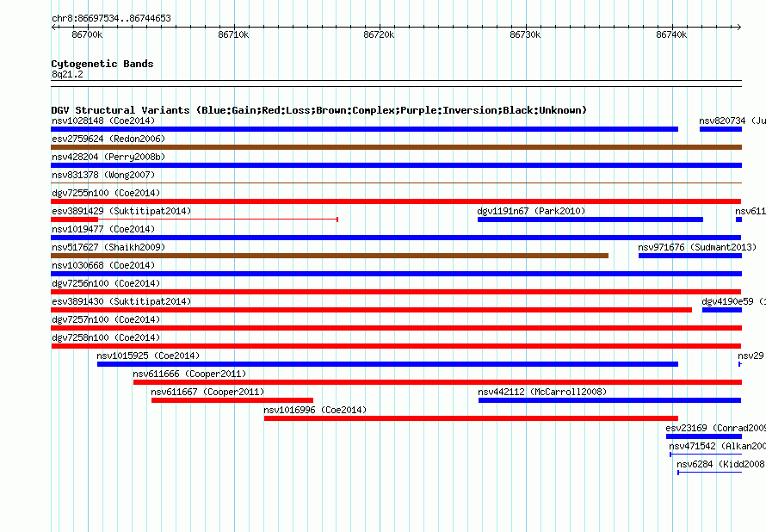Click the brown nsv517627 (Shaikh2009) bar
The height and width of the screenshot is (532, 766).
pos(330,256)
